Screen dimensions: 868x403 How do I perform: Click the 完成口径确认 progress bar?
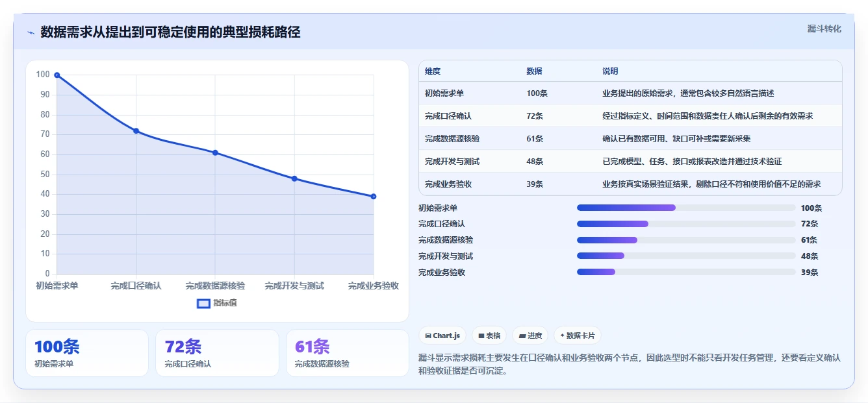click(686, 224)
